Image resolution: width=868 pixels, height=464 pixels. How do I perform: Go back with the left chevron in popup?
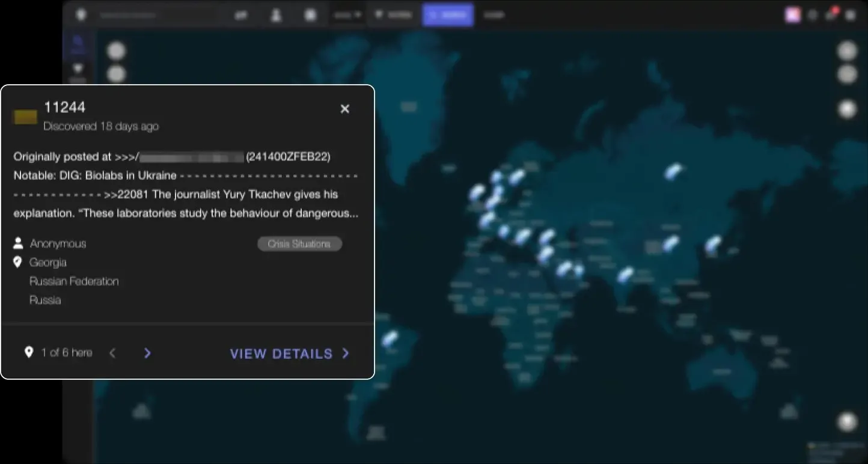click(x=112, y=353)
